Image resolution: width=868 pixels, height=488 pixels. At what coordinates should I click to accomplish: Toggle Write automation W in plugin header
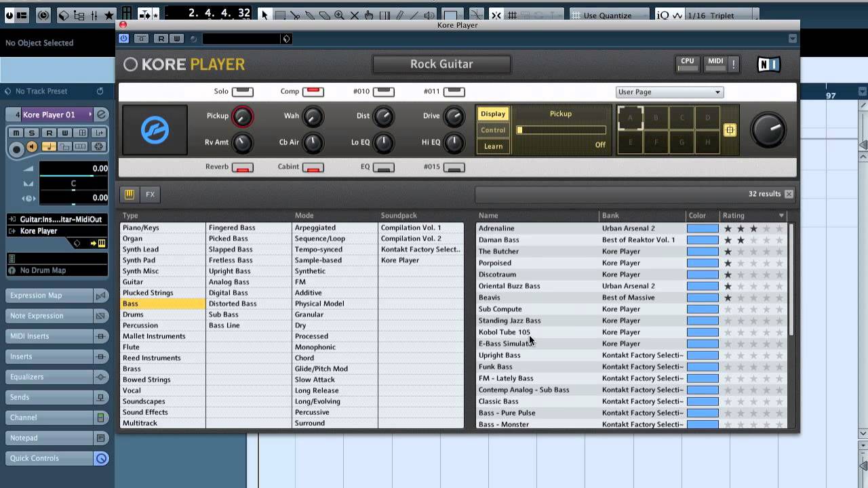(x=176, y=39)
